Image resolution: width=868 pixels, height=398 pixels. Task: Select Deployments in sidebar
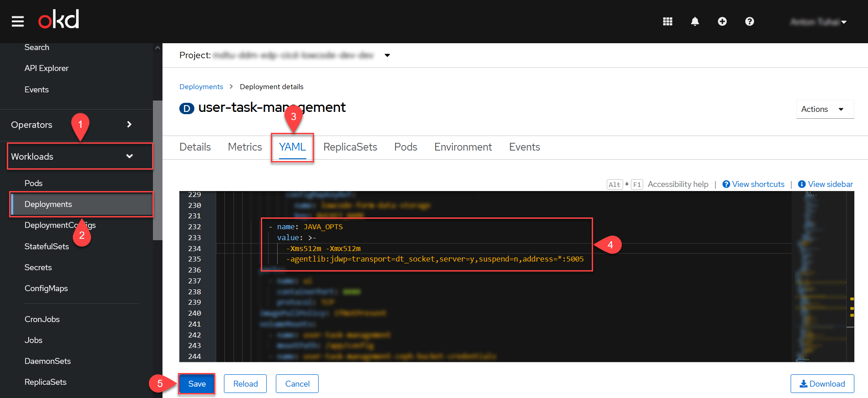click(x=82, y=204)
